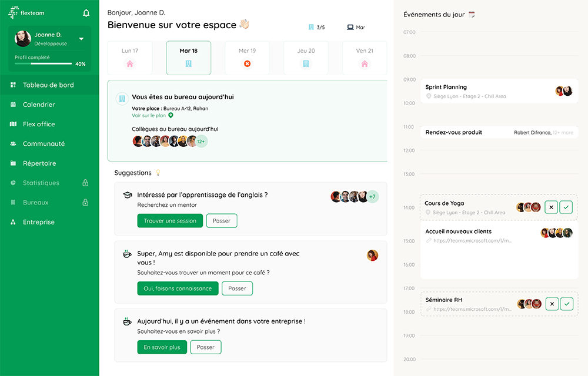Click the 3/5 office days indicator

pyautogui.click(x=316, y=28)
